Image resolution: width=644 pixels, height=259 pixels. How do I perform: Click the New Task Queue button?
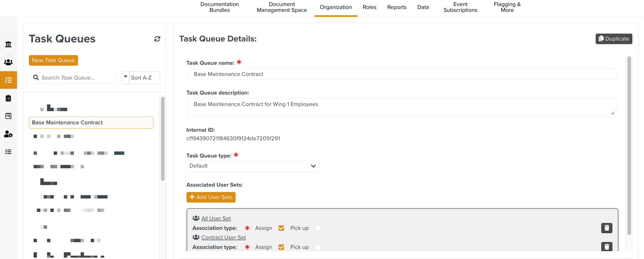pos(53,60)
